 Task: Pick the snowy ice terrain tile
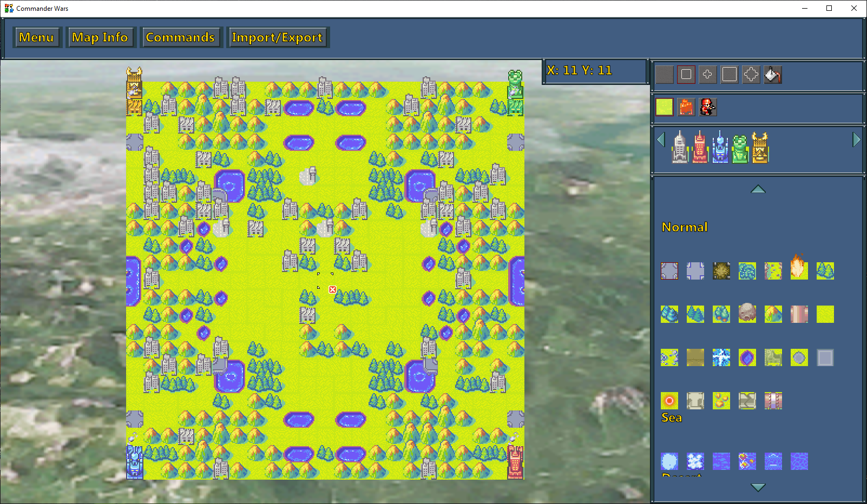(x=721, y=357)
